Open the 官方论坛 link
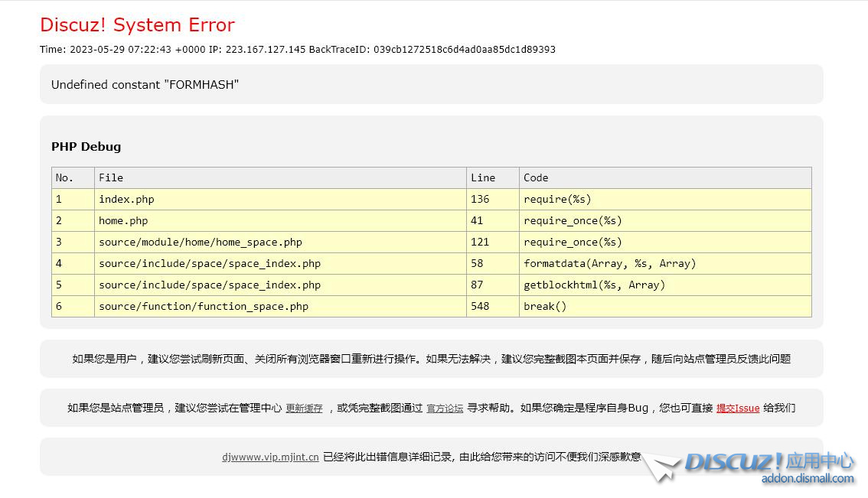 pyautogui.click(x=445, y=408)
